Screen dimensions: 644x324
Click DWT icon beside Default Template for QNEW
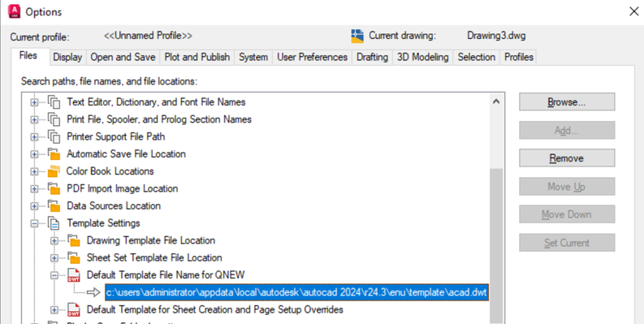coord(74,274)
